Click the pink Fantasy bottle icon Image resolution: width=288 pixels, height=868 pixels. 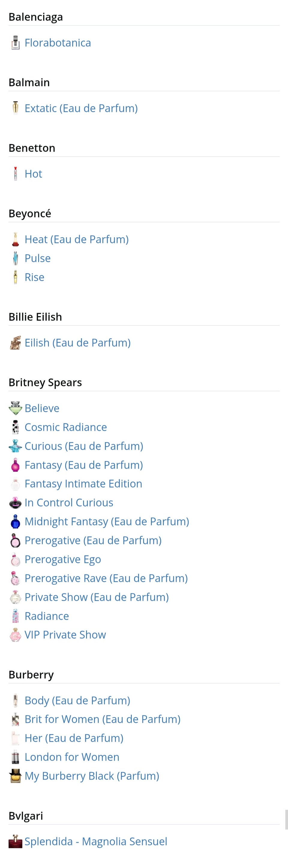(x=15, y=465)
